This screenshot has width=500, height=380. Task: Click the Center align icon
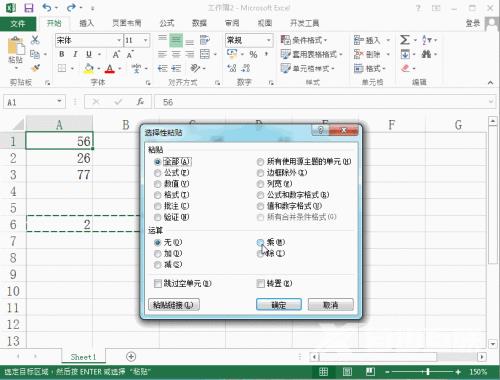[176, 54]
